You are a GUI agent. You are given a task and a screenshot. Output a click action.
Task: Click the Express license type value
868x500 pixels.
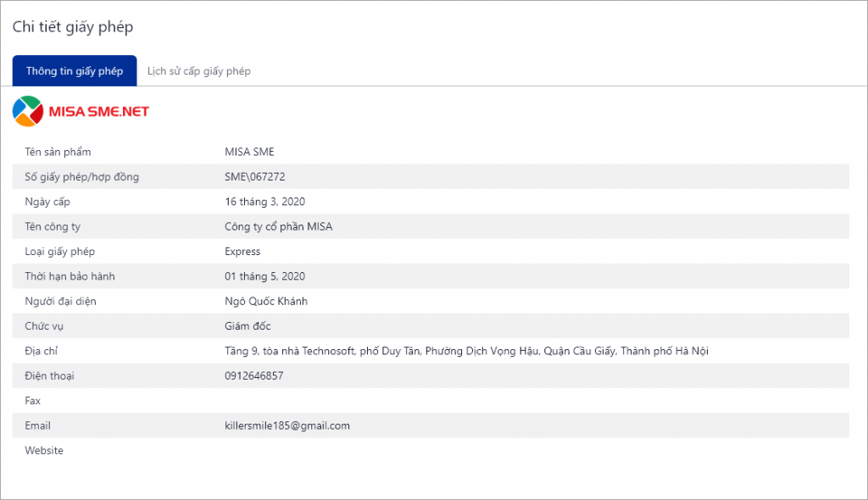242,252
